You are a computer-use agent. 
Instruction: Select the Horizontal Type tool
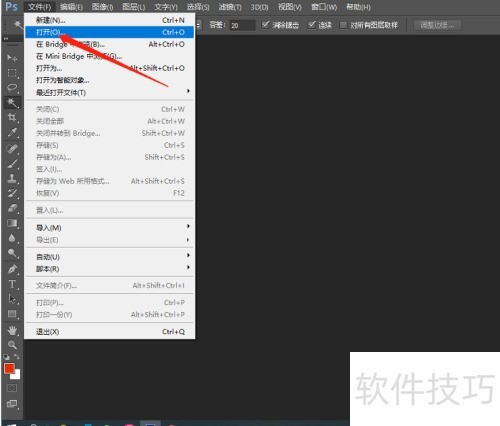12,284
